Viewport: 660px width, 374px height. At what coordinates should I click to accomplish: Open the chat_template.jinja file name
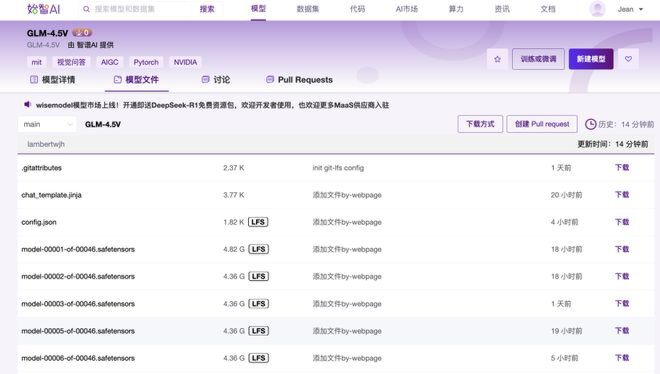(x=51, y=195)
